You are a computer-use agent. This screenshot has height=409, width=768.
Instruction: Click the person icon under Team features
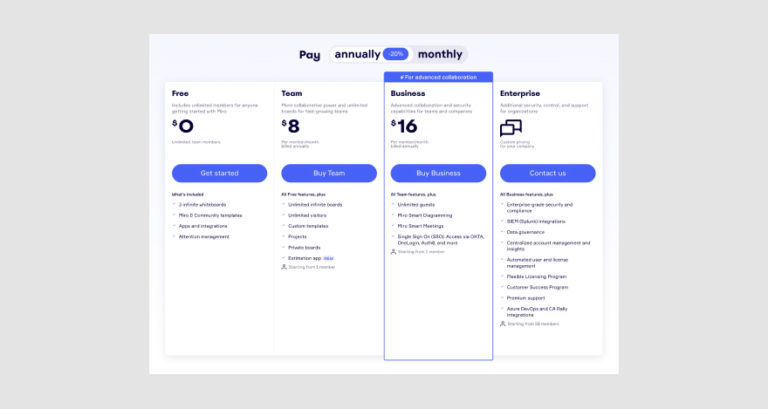284,267
